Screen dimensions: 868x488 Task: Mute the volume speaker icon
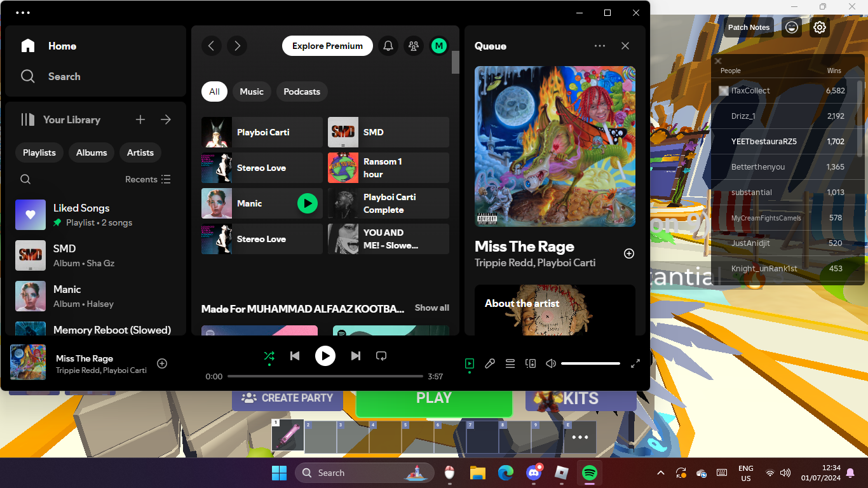tap(551, 363)
